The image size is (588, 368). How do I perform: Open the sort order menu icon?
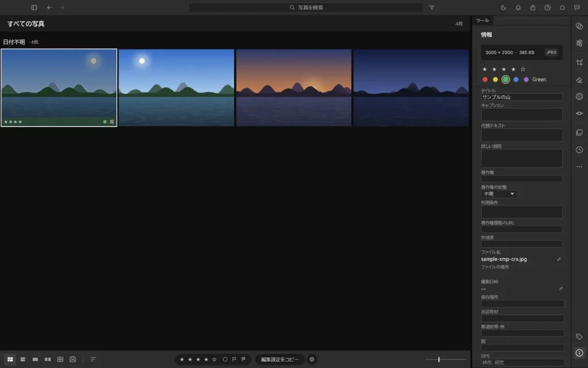[x=93, y=359]
